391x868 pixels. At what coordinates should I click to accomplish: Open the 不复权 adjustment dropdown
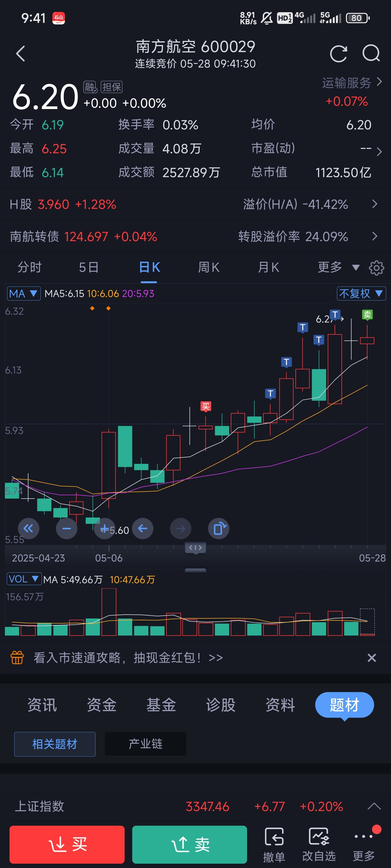[361, 293]
